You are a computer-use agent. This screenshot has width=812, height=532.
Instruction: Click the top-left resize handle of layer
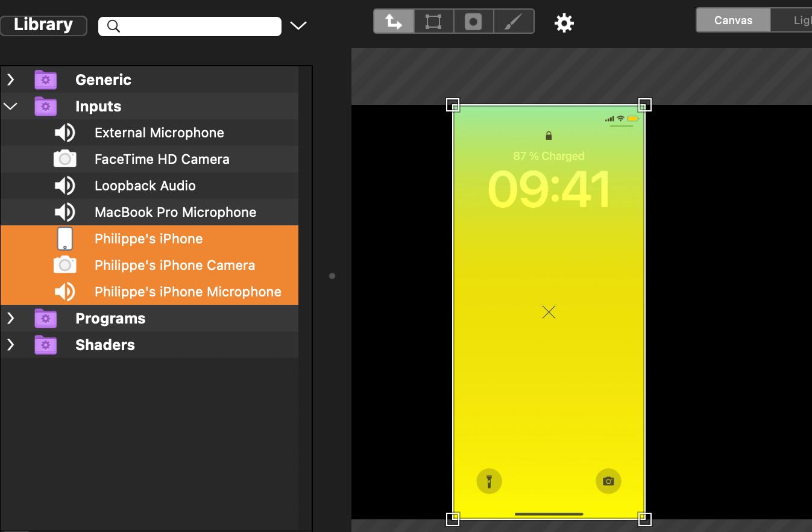point(453,105)
